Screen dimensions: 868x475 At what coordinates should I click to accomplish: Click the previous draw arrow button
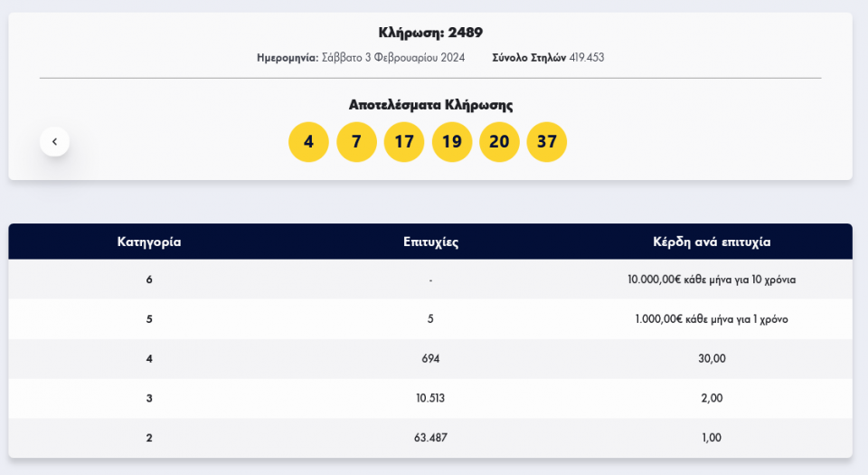(54, 141)
